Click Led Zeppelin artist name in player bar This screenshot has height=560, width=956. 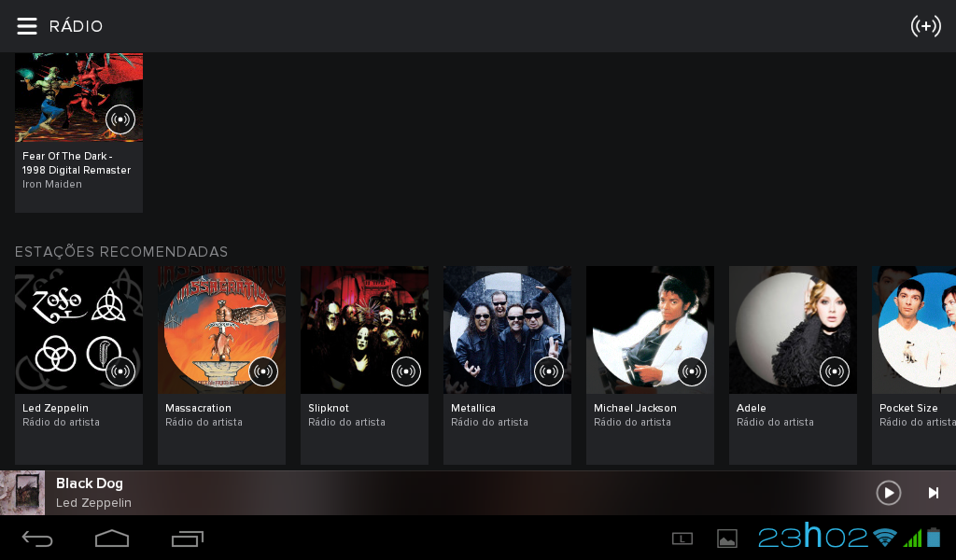click(94, 503)
